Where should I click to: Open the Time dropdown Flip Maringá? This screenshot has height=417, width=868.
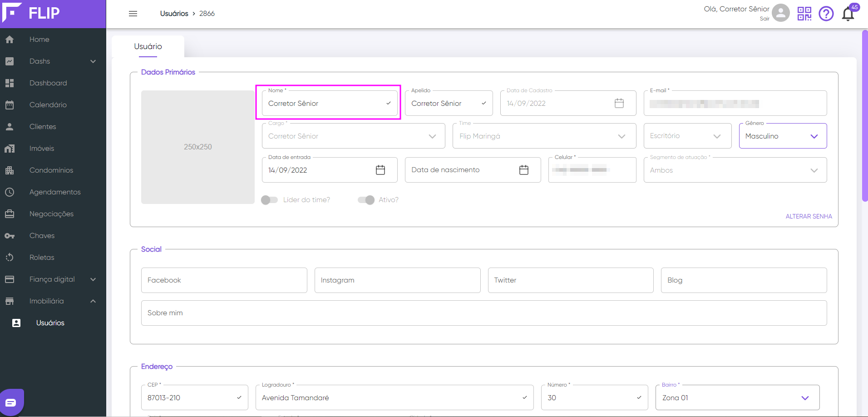coord(544,136)
